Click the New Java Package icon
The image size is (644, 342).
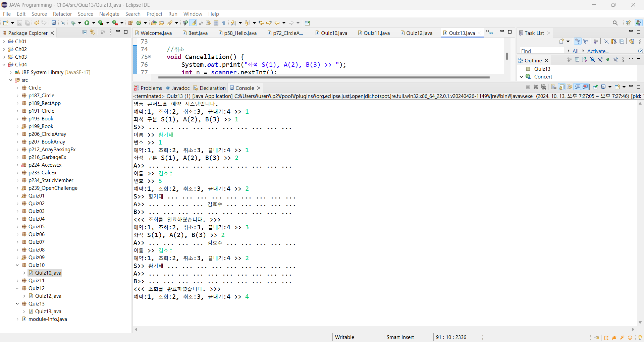coord(130,23)
